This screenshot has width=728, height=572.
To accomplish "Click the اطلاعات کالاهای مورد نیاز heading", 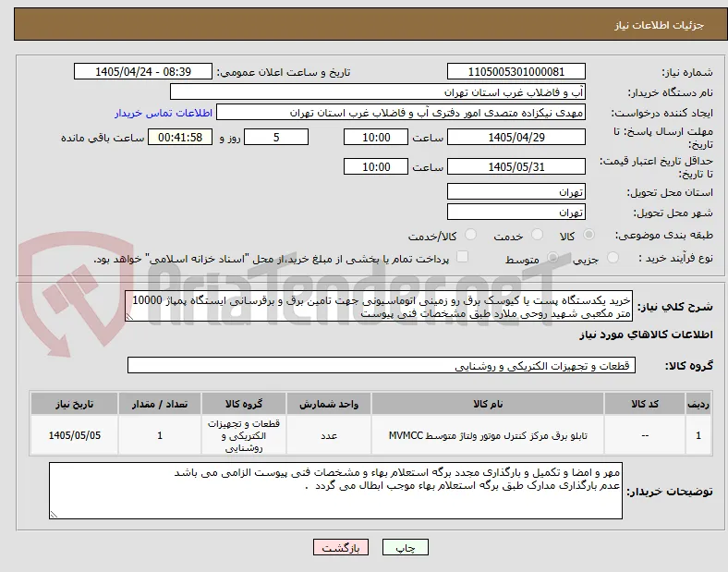I will click(646, 335).
